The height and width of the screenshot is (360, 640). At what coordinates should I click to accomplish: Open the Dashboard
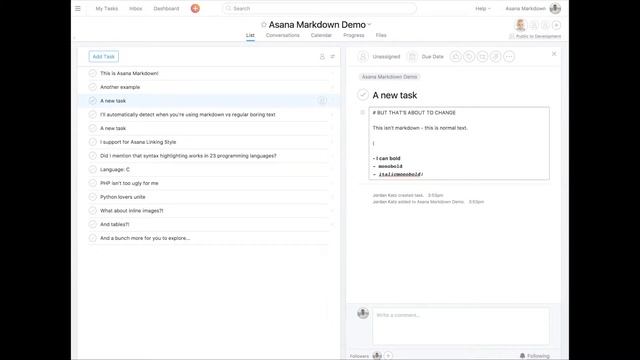pos(166,9)
